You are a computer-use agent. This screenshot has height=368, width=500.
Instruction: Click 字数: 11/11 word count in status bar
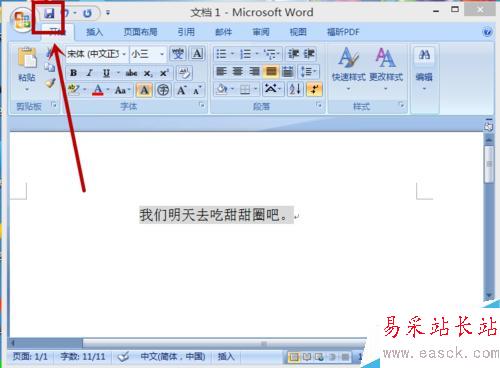point(83,357)
